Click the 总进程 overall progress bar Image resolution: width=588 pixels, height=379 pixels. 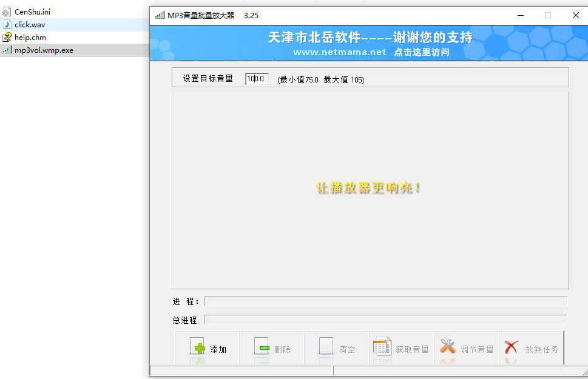click(385, 320)
